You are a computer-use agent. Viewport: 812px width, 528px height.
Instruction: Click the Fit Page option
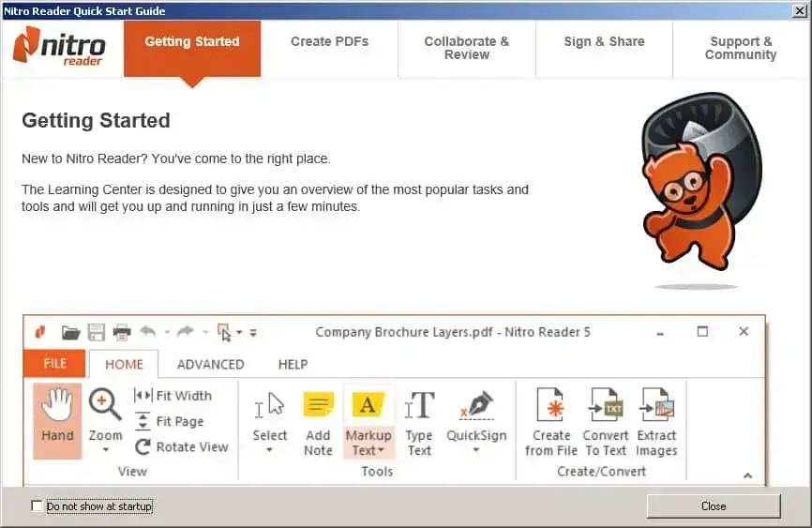[170, 421]
